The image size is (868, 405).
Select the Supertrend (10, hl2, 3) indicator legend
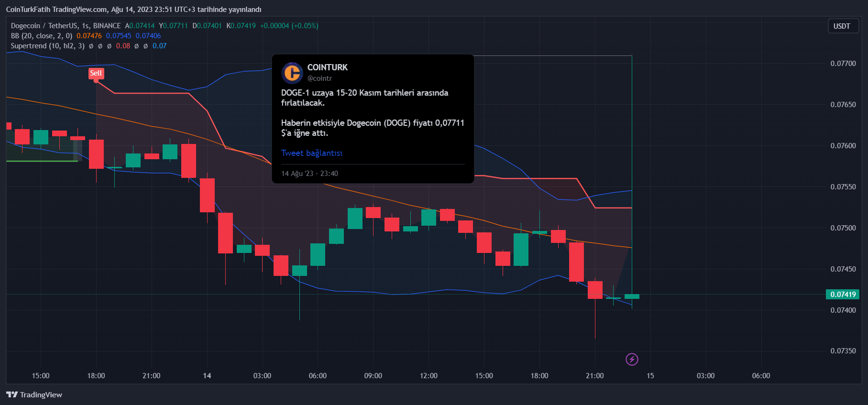click(x=48, y=46)
